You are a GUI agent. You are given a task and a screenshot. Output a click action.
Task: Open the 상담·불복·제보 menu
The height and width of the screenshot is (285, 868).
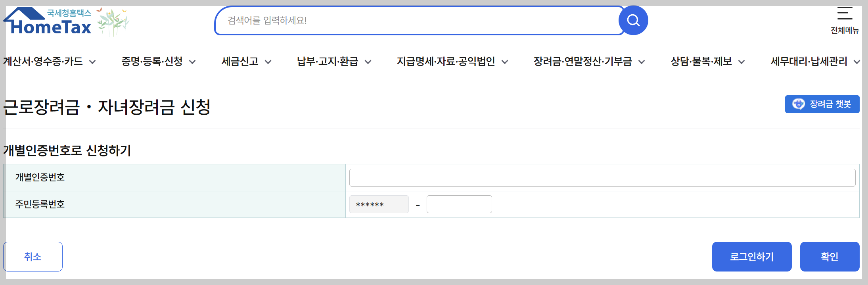pyautogui.click(x=701, y=61)
